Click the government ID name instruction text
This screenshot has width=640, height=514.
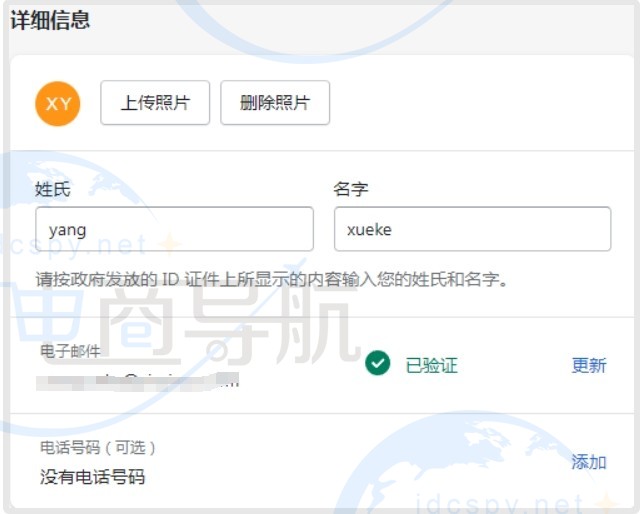272,280
